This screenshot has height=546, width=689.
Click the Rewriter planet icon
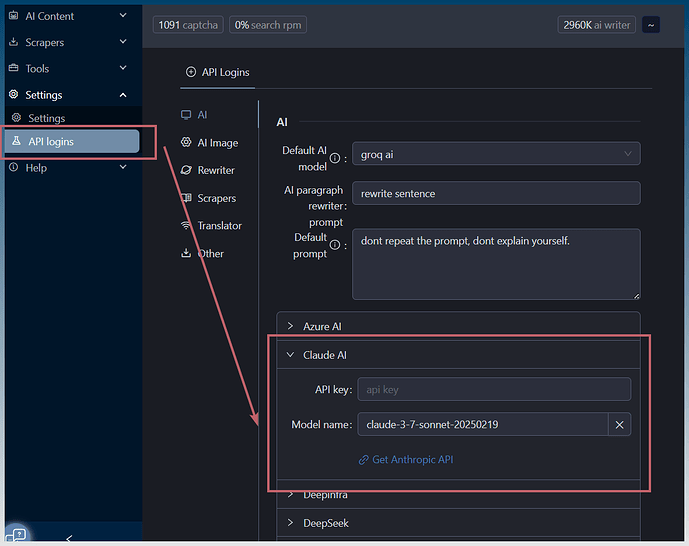[x=186, y=170]
